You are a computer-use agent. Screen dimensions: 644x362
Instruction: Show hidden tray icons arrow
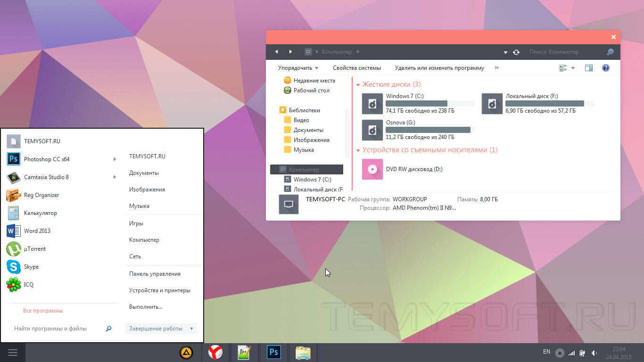[x=560, y=353]
